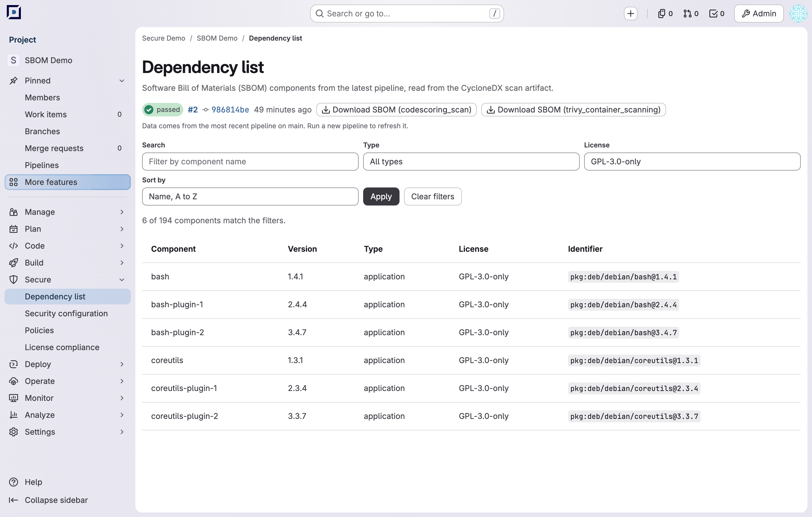812x517 pixels.
Task: Open the License filter dropdown
Action: coord(692,162)
